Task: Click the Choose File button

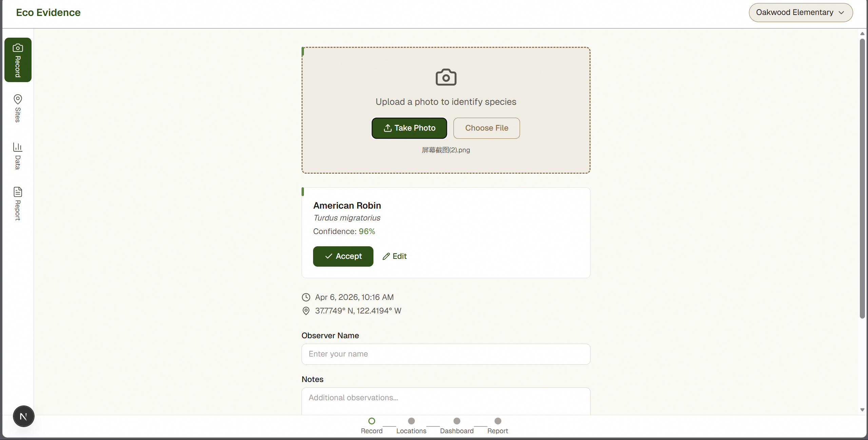Action: click(x=486, y=128)
